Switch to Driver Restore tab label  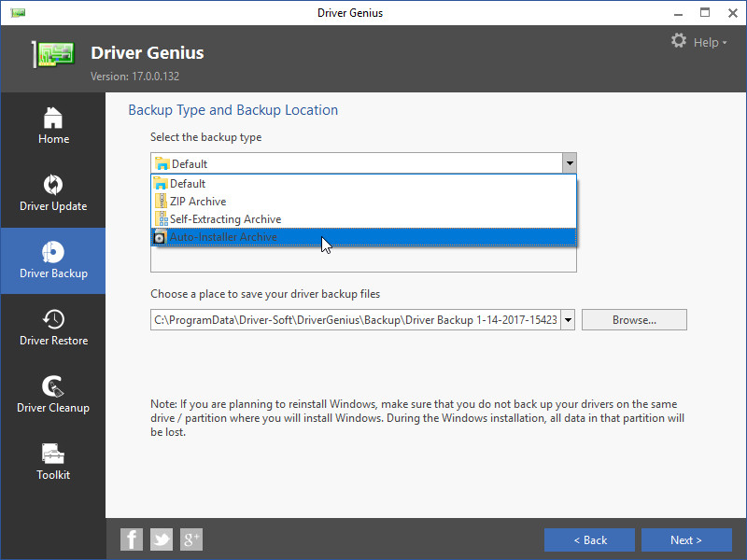pyautogui.click(x=54, y=341)
